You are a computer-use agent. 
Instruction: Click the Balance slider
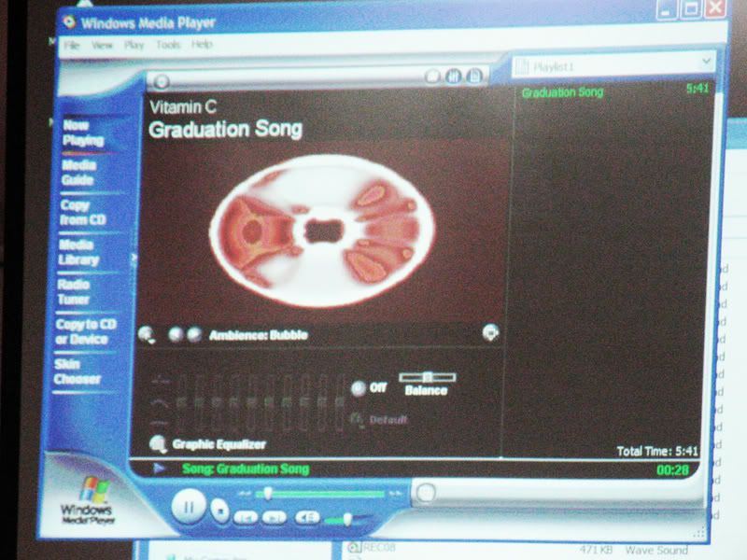pyautogui.click(x=427, y=377)
